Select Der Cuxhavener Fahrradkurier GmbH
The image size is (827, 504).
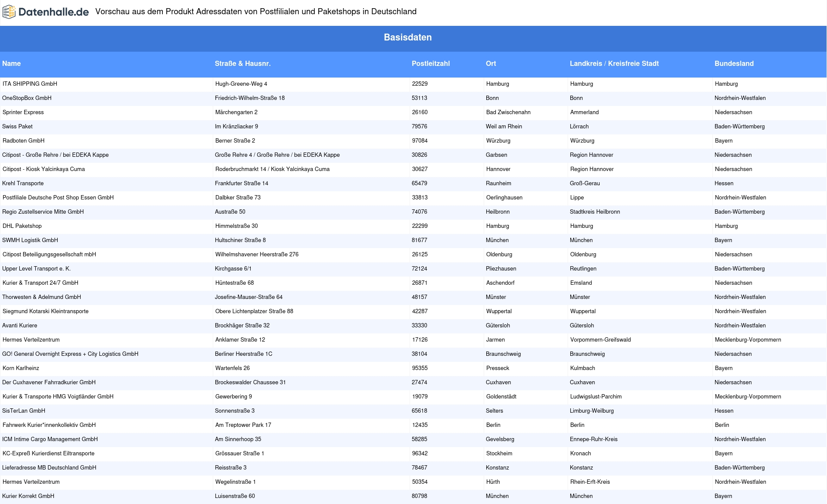click(49, 382)
